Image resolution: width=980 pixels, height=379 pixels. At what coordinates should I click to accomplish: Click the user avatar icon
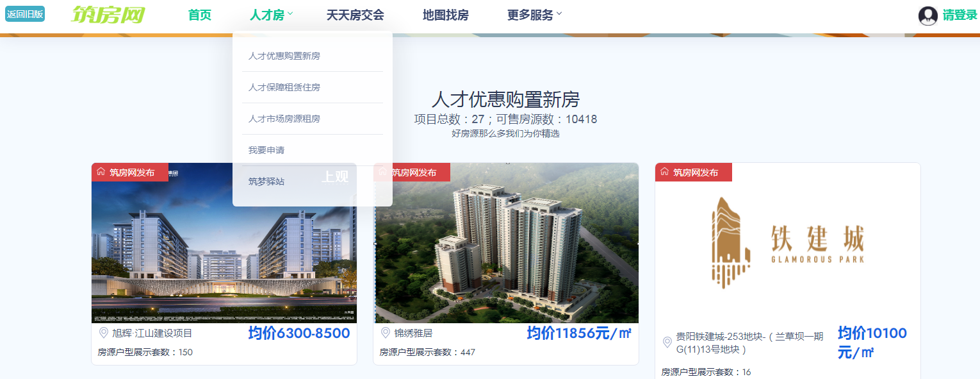927,15
